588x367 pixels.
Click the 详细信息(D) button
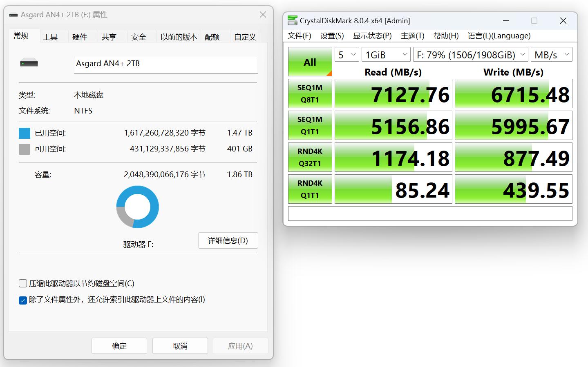point(228,240)
